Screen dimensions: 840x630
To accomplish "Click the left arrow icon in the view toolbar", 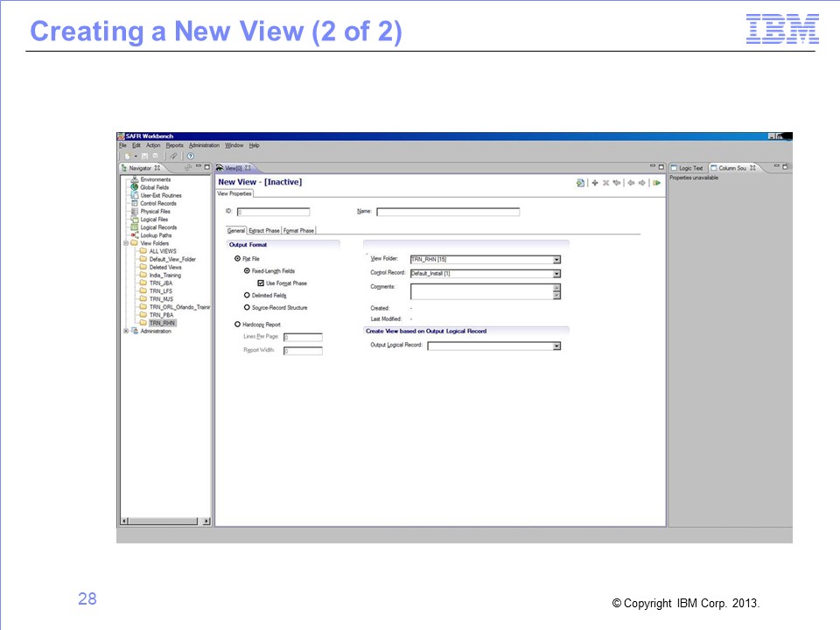I will (631, 183).
